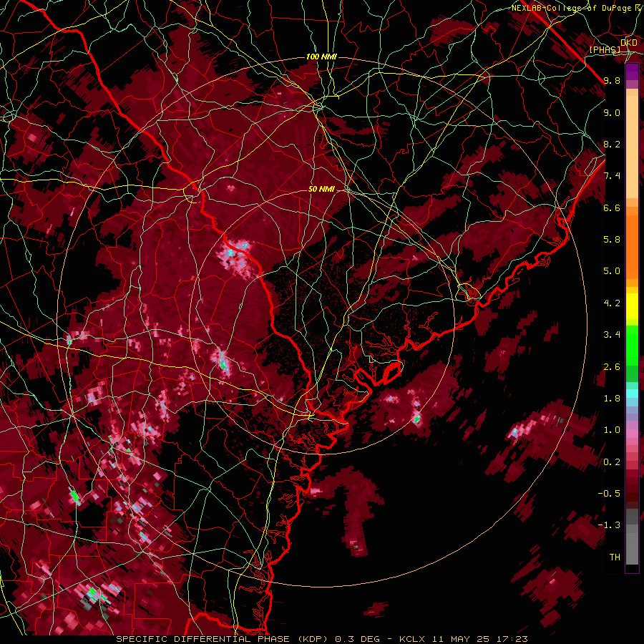Click the 5.8 legend value
The image size is (644, 644).
(612, 240)
